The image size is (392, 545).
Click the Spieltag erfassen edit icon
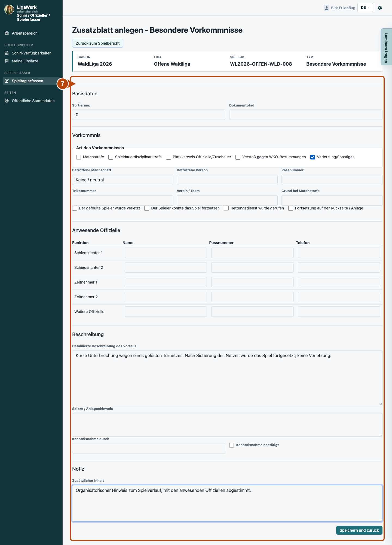(7, 81)
